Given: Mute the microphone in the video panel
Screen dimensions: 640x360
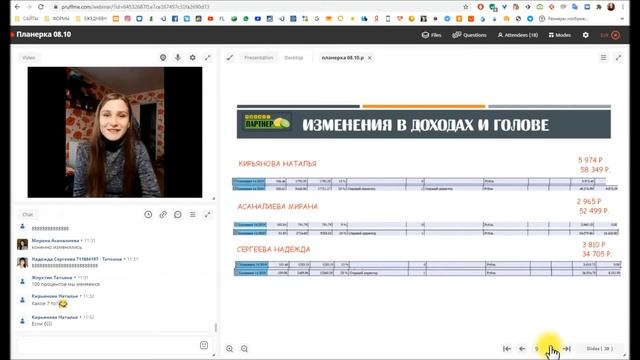Looking at the screenshot, I should [178, 58].
